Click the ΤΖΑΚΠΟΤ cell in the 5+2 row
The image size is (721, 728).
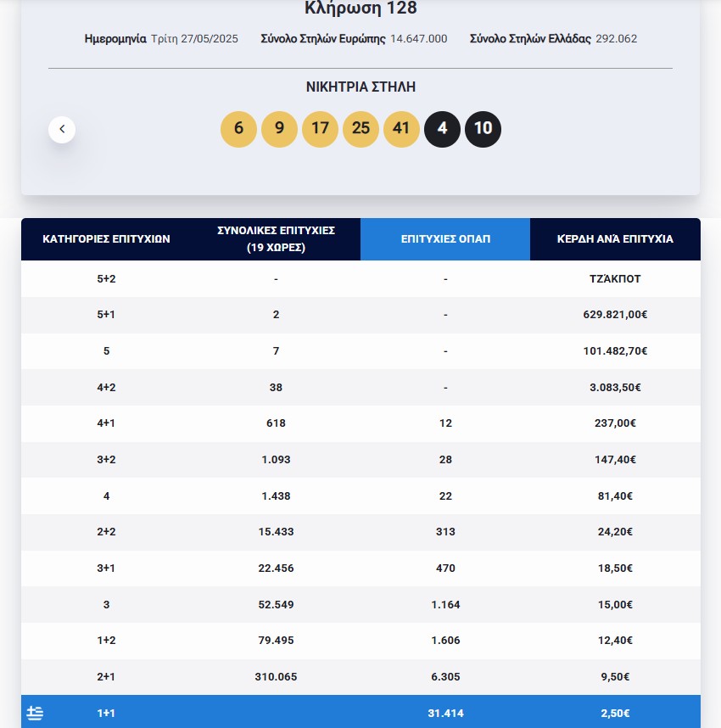(615, 278)
